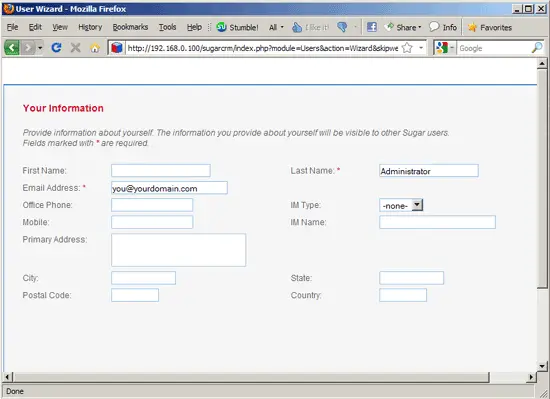This screenshot has width=550, height=399.
Task: Maximize the Firefox window
Action: point(529,9)
